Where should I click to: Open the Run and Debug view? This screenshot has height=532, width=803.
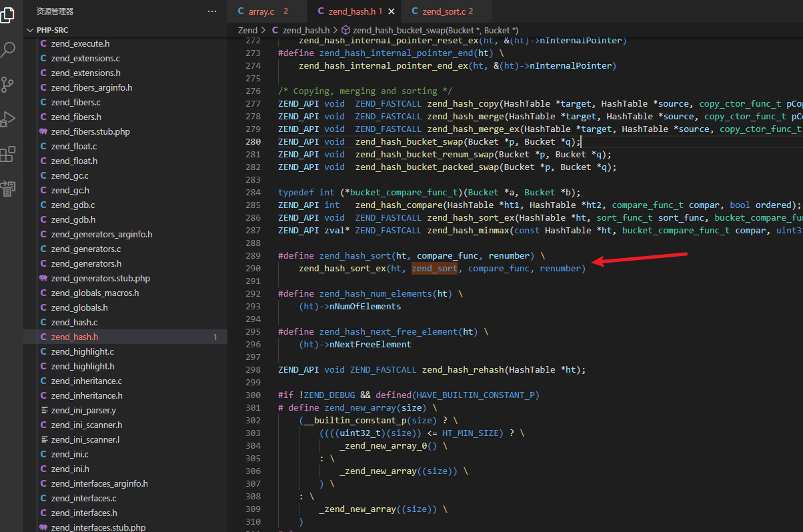pos(8,119)
